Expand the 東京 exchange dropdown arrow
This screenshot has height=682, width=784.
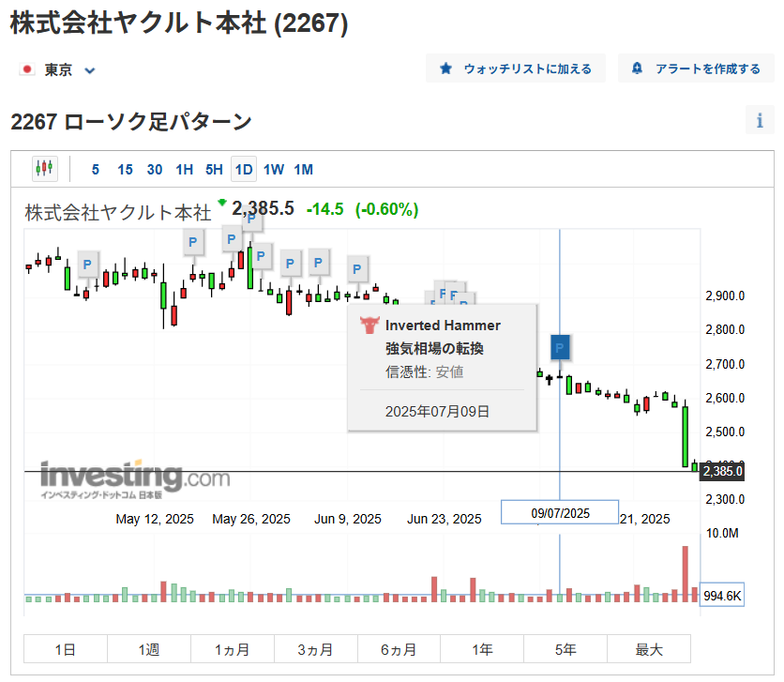pyautogui.click(x=90, y=70)
